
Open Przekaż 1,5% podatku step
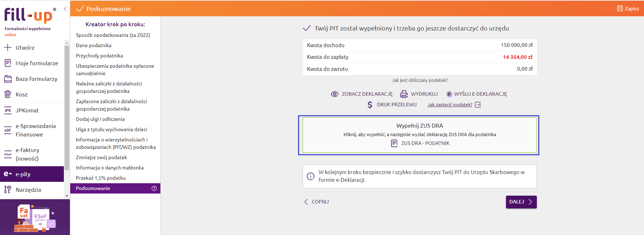coord(101,178)
